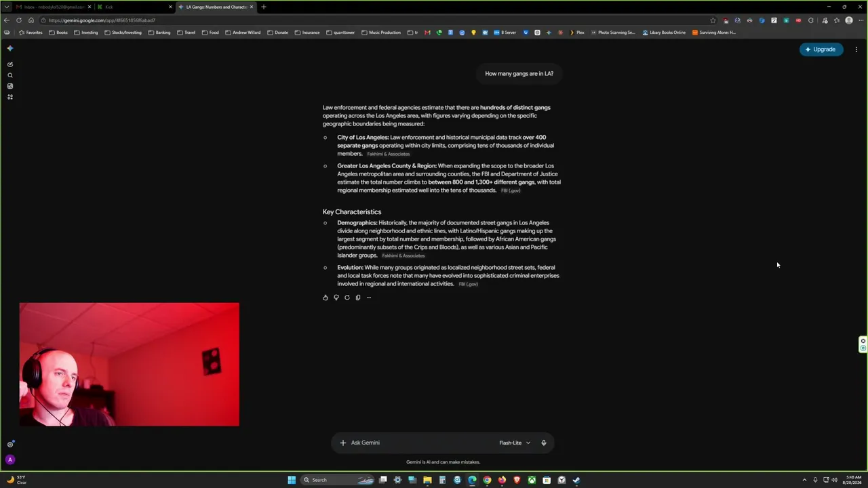
Task: Open the Fakhimi & Associates source under Demographics
Action: click(403, 256)
